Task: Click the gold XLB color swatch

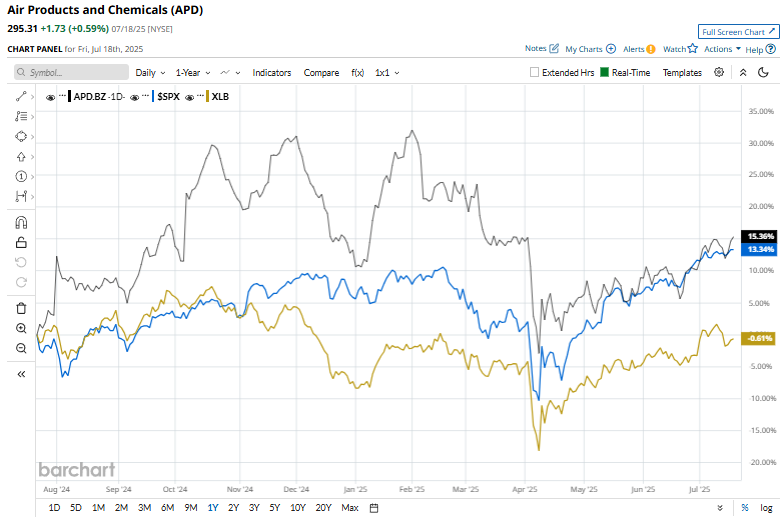Action: 208,97
